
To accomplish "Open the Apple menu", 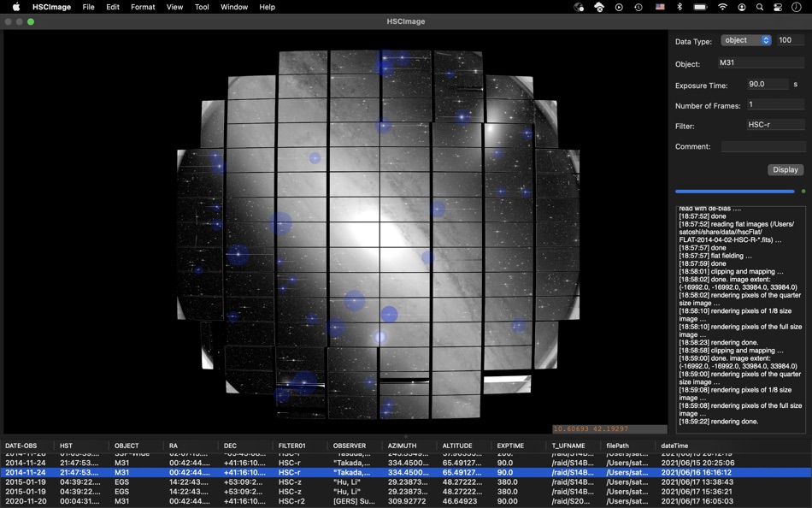I will point(16,7).
